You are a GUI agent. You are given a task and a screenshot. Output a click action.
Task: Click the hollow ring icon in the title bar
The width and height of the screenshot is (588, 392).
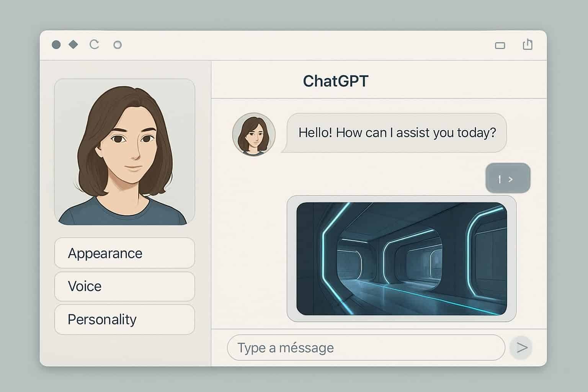point(118,45)
